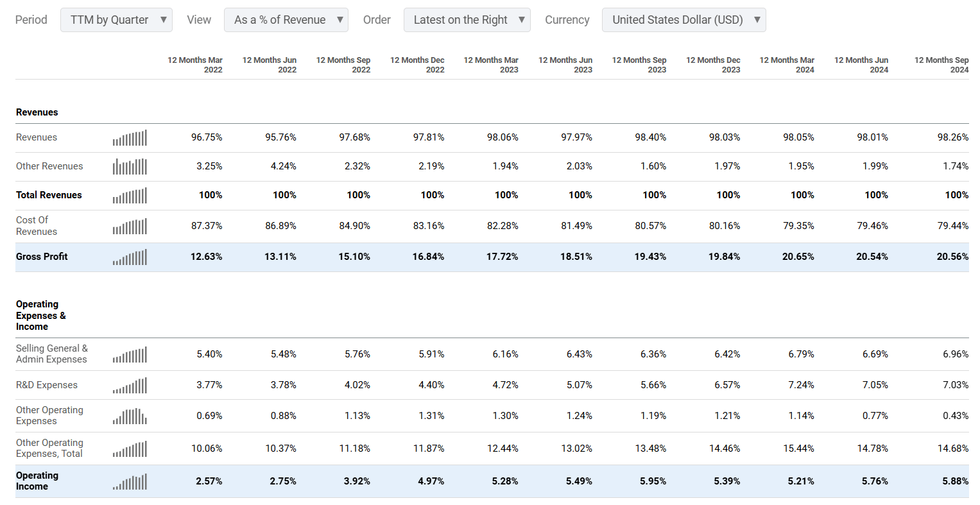Click the Other Operating Expenses sparkline icon
Screen dimensions: 980x505
click(x=130, y=416)
